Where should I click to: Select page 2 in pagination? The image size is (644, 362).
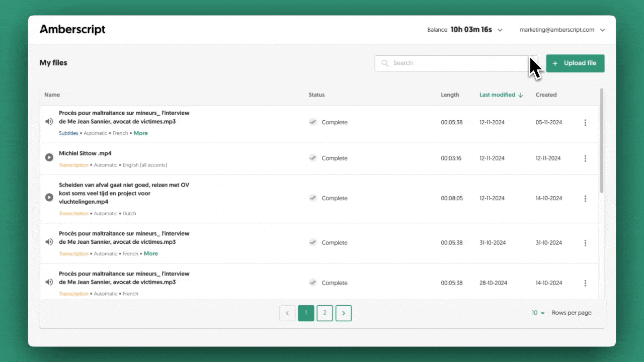325,313
